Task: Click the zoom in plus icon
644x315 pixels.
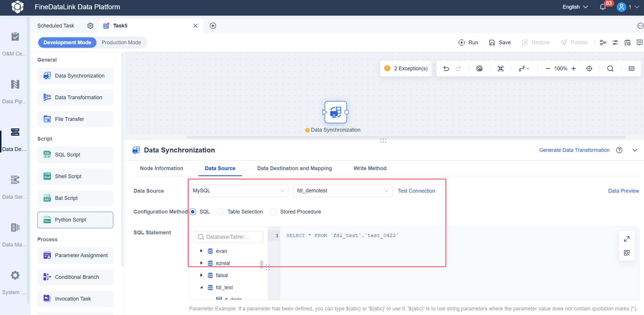Action: point(574,69)
